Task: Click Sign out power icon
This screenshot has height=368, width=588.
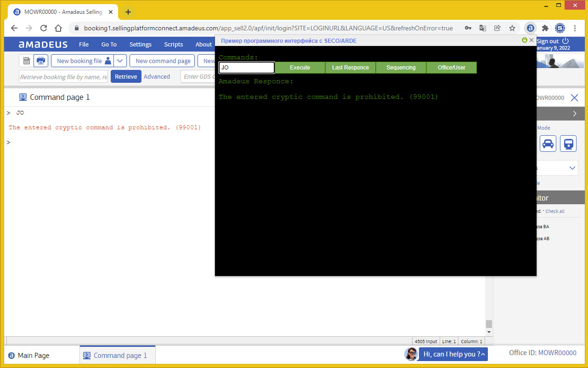Action: 565,41
